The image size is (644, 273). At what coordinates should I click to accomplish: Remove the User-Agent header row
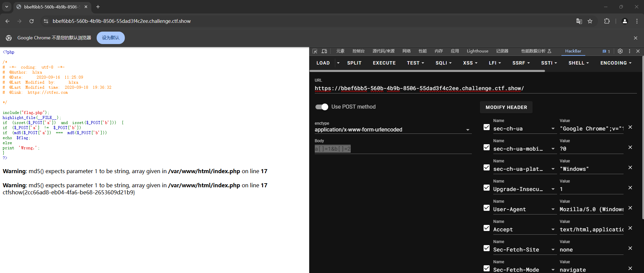(x=630, y=208)
